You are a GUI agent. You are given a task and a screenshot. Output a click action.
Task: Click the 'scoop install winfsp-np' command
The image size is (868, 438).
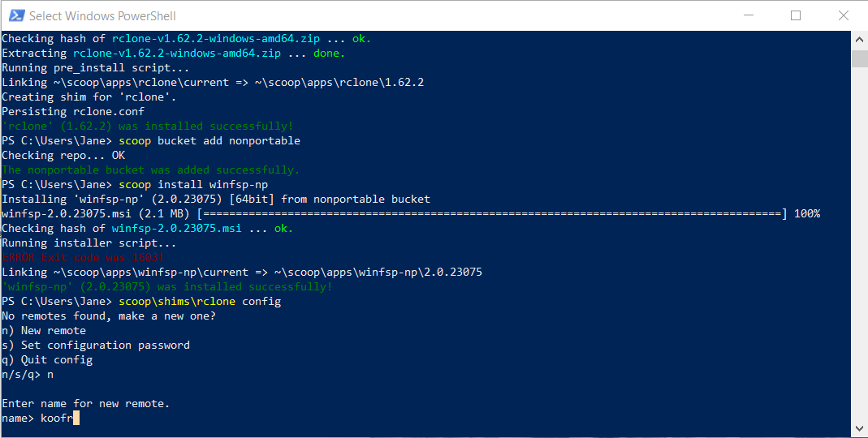(193, 184)
